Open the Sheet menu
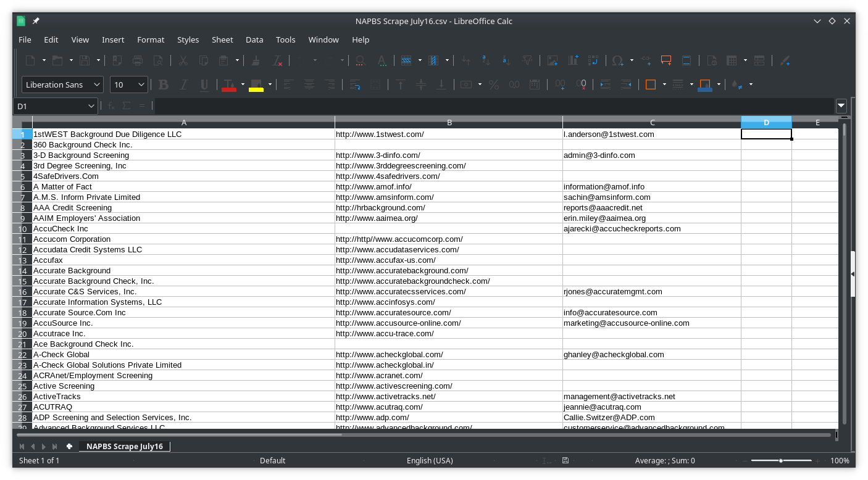This screenshot has height=480, width=868. point(222,39)
